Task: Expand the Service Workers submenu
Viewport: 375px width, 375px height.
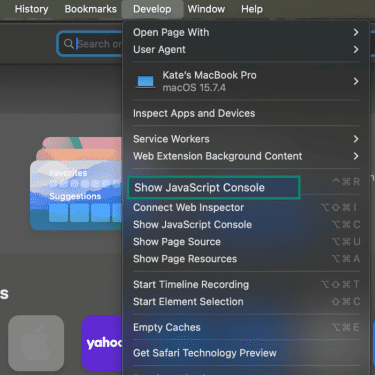Action: [x=246, y=139]
